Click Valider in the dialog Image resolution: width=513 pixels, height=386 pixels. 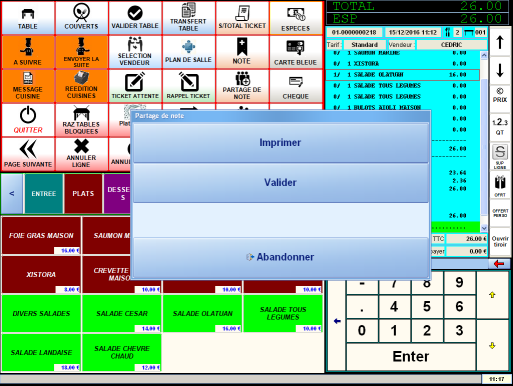click(281, 182)
